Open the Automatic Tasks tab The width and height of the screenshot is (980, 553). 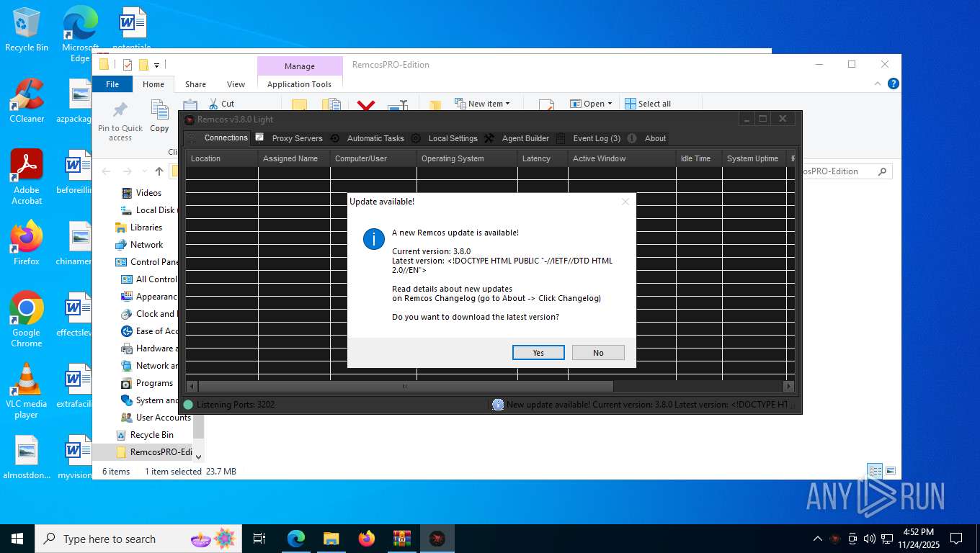click(375, 138)
